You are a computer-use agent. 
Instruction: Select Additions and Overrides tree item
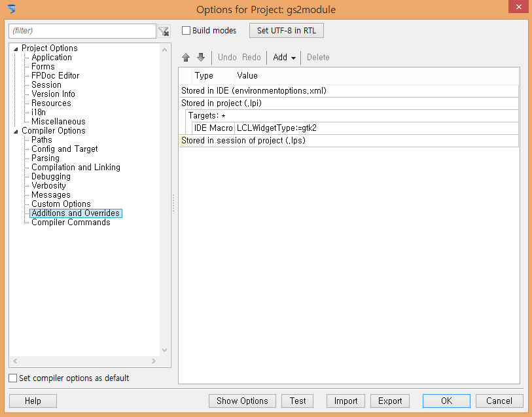tap(76, 213)
